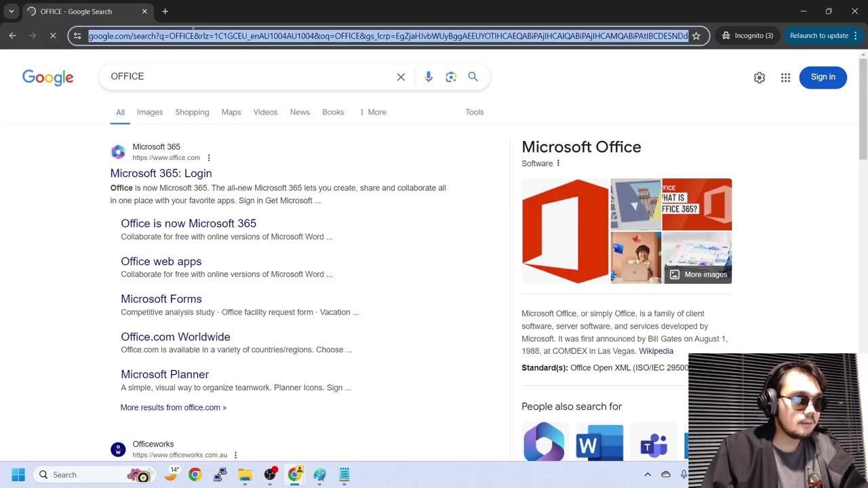The width and height of the screenshot is (868, 488).
Task: View site information icon in address bar
Action: tap(77, 36)
